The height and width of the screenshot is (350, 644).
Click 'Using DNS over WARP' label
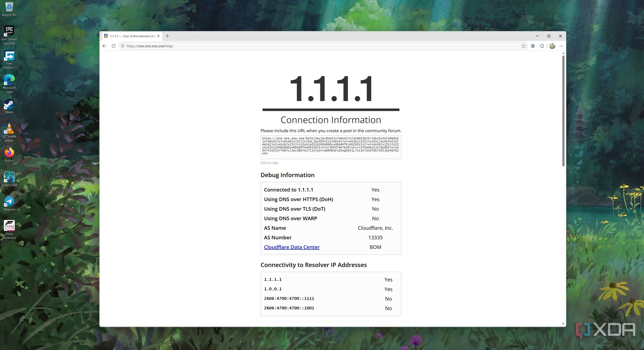[290, 218]
